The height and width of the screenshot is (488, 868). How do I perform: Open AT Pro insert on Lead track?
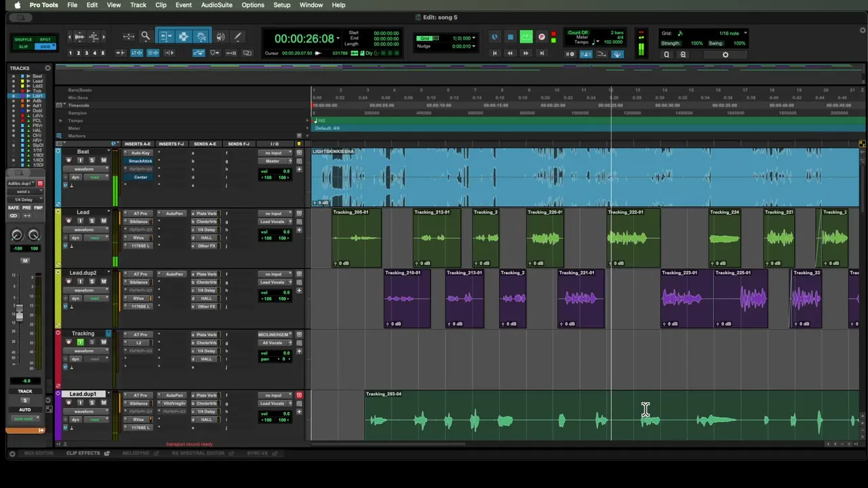coord(140,213)
